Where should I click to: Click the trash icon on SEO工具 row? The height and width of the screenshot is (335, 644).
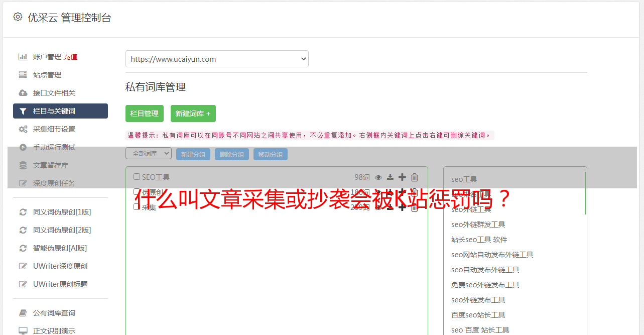[415, 177]
